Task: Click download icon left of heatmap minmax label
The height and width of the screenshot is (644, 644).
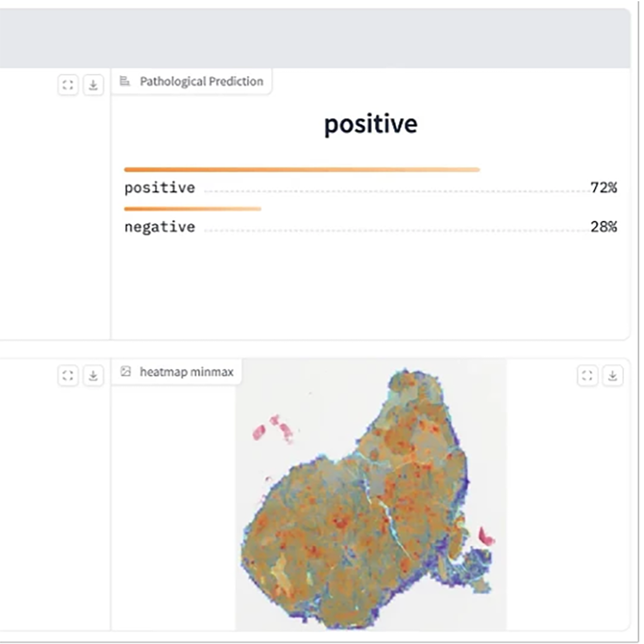Action: click(93, 375)
